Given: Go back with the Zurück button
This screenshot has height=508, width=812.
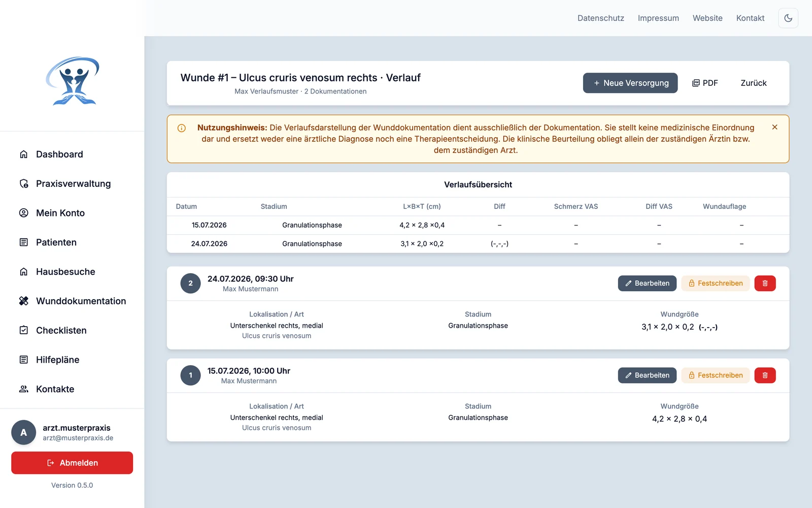Looking at the screenshot, I should pos(754,83).
